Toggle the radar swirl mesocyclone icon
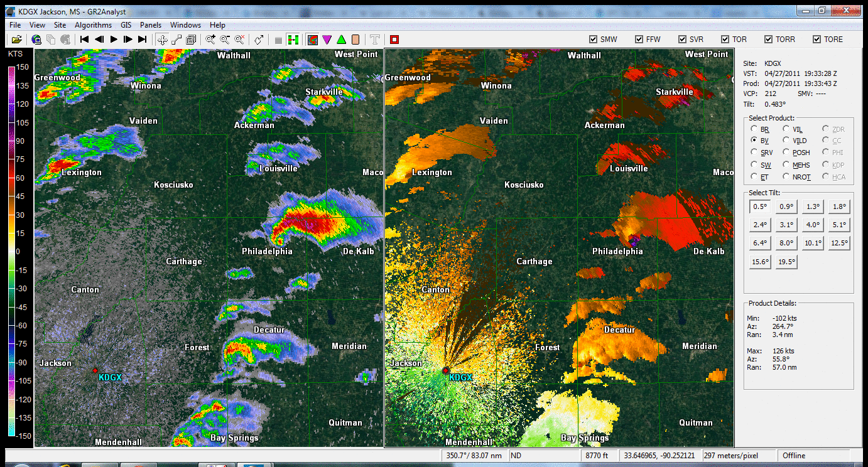The width and height of the screenshot is (868, 467). pyautogui.click(x=312, y=40)
